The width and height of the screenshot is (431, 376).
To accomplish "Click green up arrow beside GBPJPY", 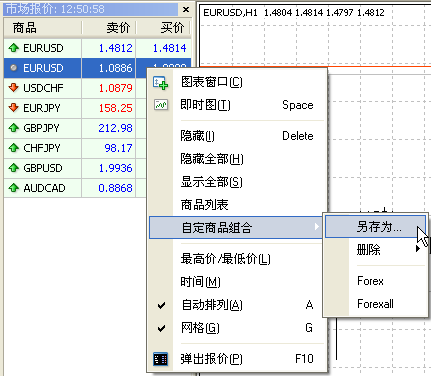I will click(x=14, y=128).
